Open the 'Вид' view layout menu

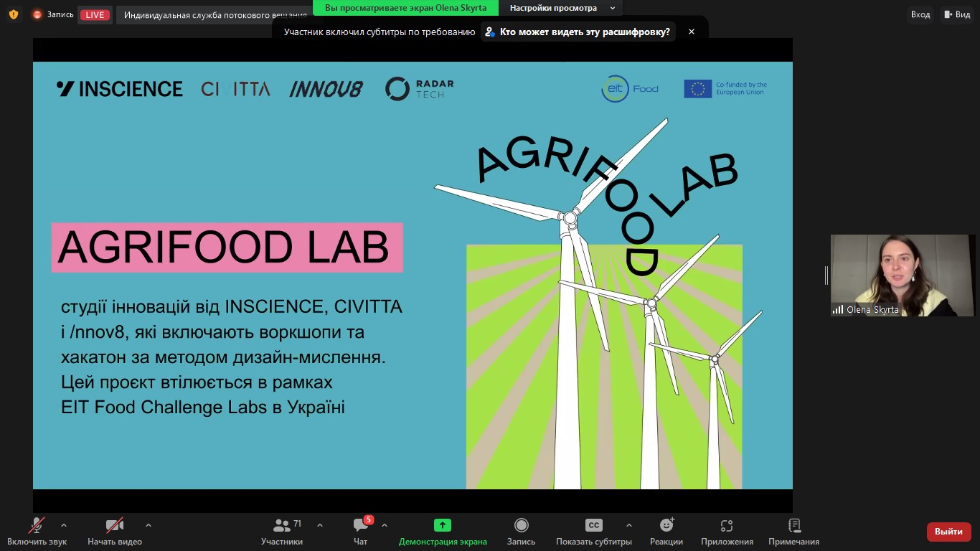point(958,14)
